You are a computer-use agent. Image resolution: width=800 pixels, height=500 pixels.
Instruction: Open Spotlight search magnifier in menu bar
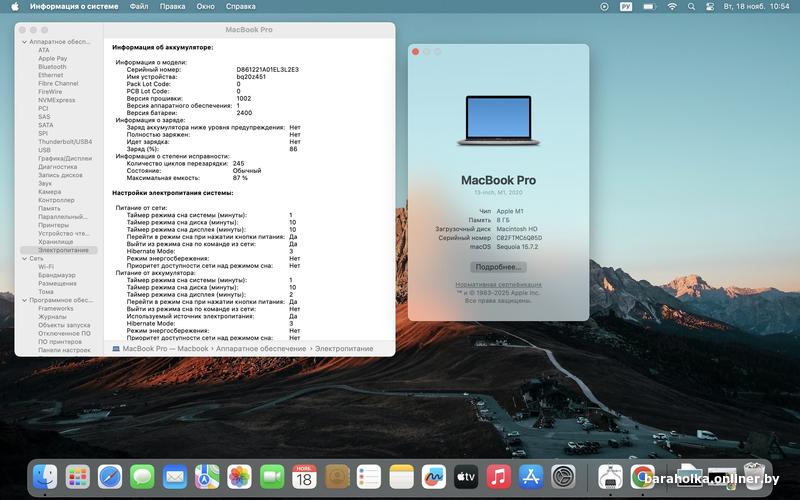point(692,6)
